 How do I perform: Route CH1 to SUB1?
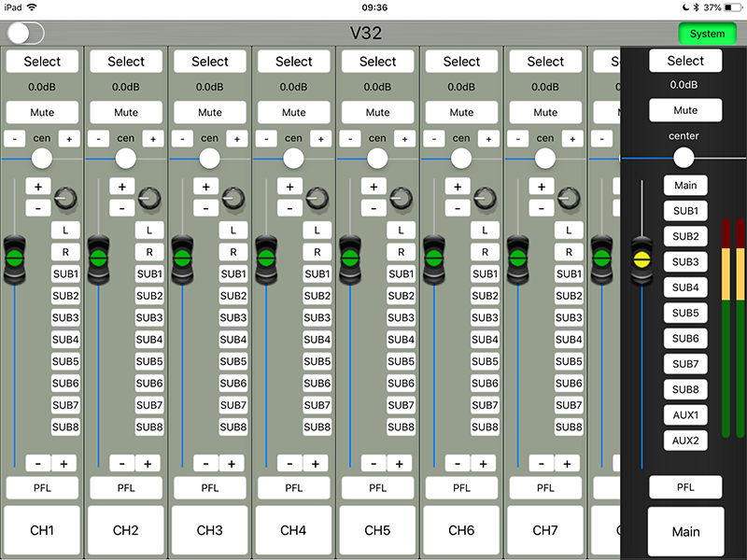[65, 274]
